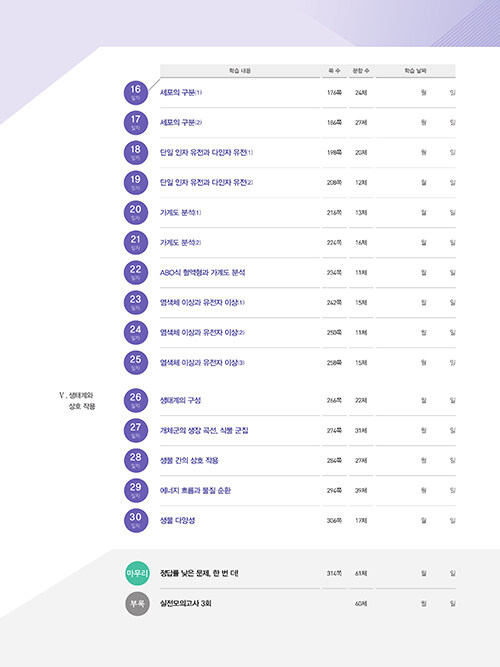
Task: Click the 정답률 낮은 문제, 한 번 더 title
Action: click(x=199, y=573)
